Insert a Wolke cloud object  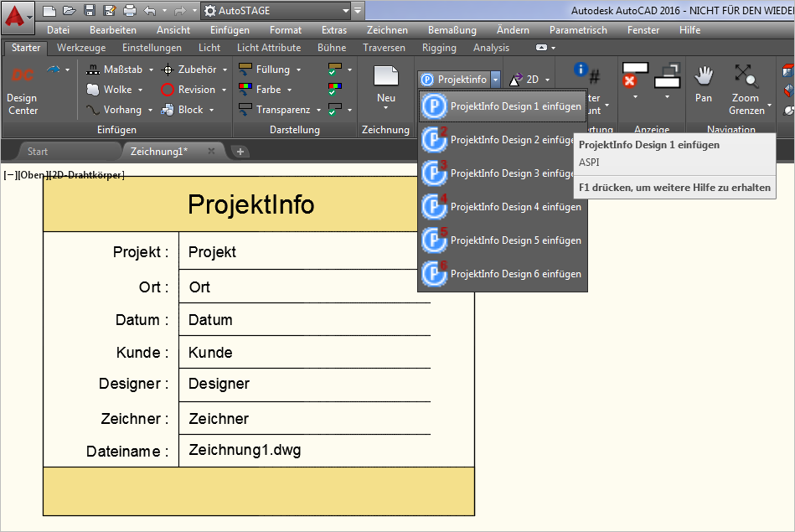pos(114,90)
